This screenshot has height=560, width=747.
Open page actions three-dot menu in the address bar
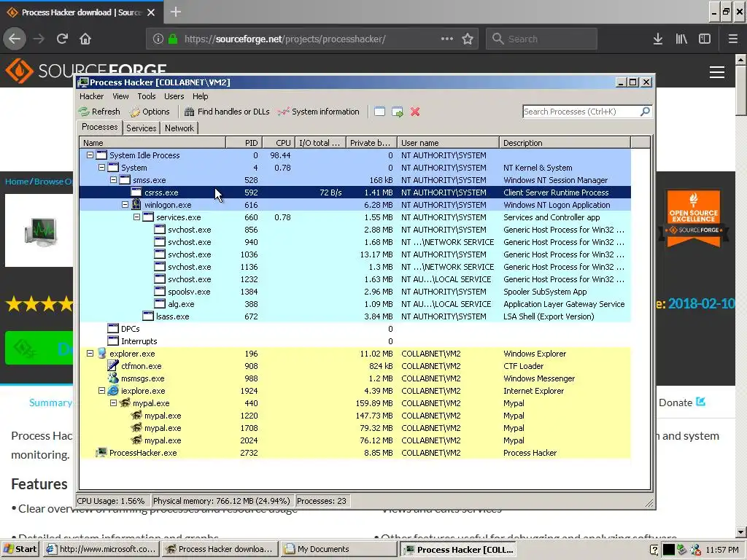coord(447,39)
